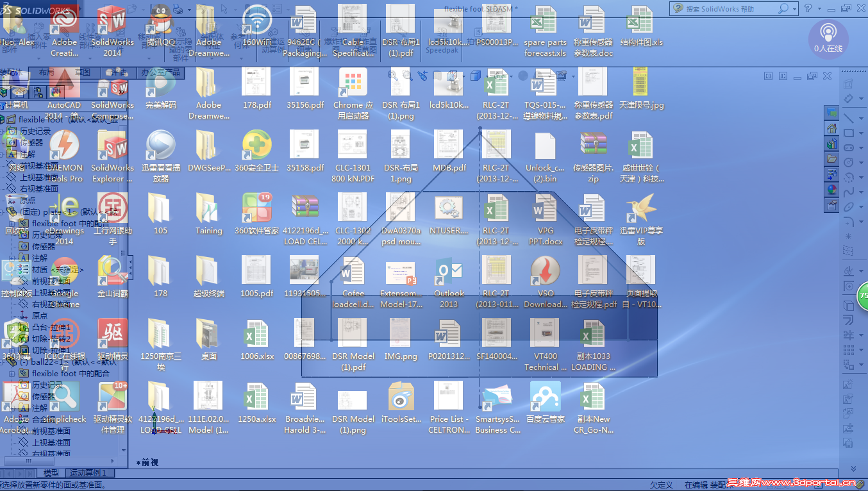
Task: Open the print button dropdown arrow
Action: point(188,10)
